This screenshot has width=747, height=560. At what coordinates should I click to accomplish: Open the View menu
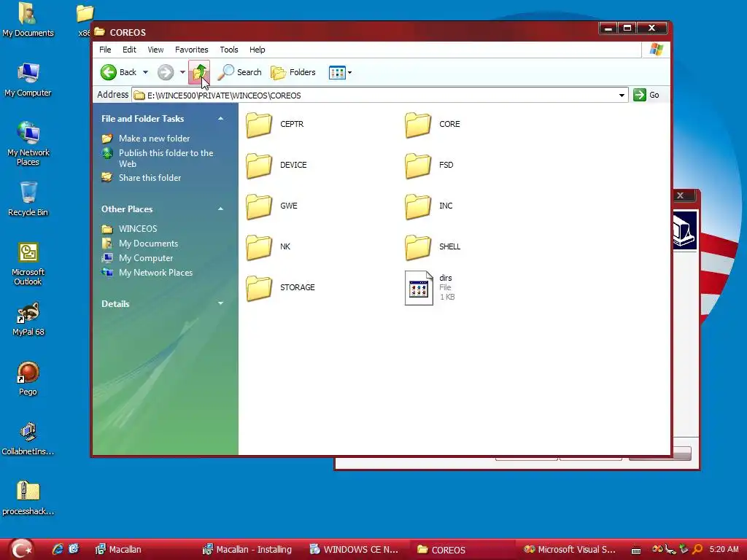[155, 50]
